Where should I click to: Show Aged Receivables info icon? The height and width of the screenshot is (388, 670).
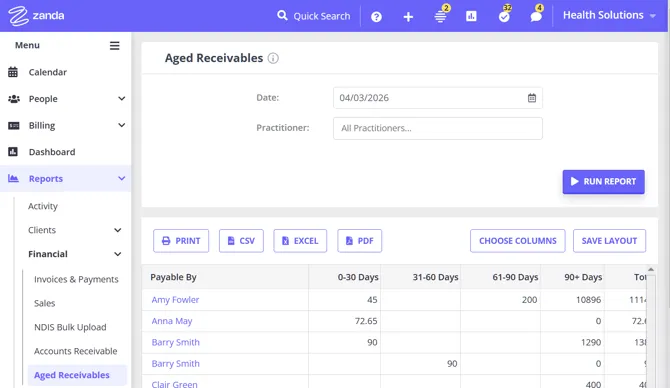click(x=273, y=58)
